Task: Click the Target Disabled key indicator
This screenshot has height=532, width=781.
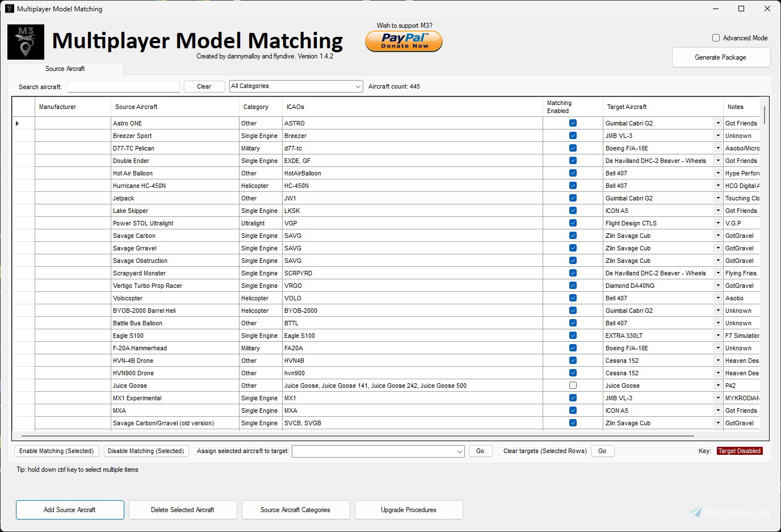Action: click(x=739, y=450)
